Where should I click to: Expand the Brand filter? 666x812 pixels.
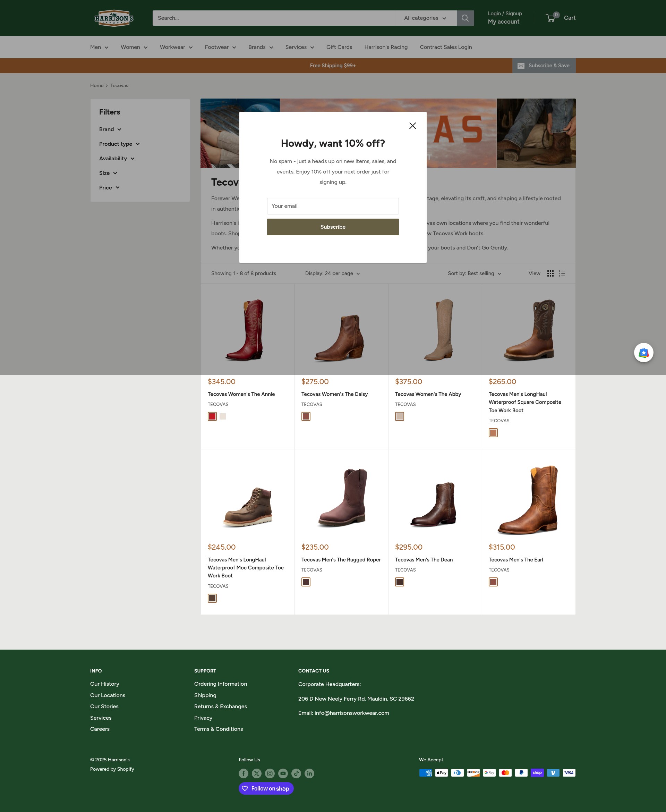pos(110,129)
